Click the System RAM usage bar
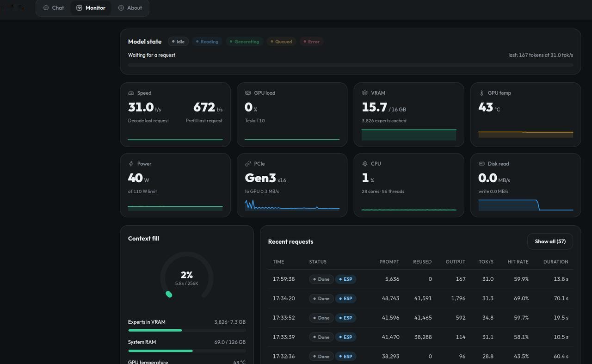This screenshot has width=592, height=364. click(x=187, y=351)
